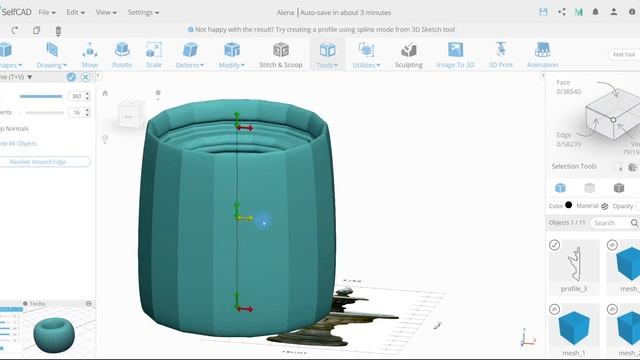640x360 pixels.
Task: Open the Edit menu
Action: click(x=76, y=12)
